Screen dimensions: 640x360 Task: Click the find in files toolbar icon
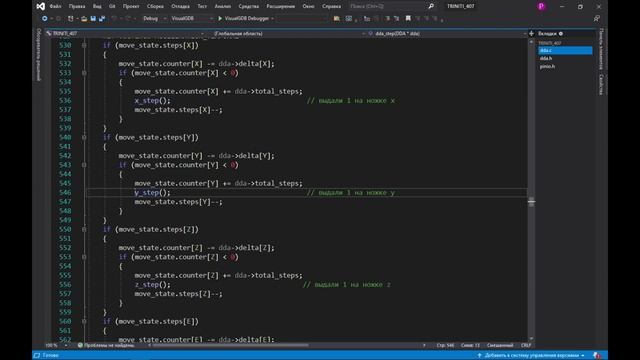pos(336,18)
